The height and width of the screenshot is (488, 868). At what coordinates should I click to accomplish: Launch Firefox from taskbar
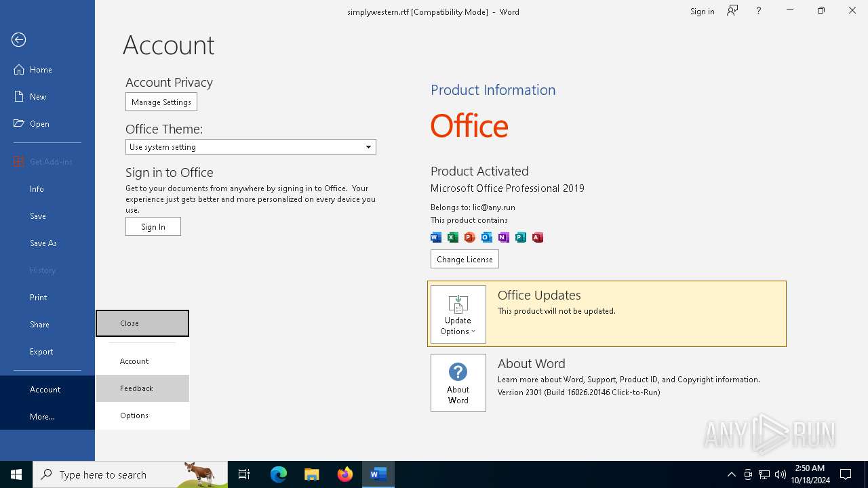click(345, 474)
